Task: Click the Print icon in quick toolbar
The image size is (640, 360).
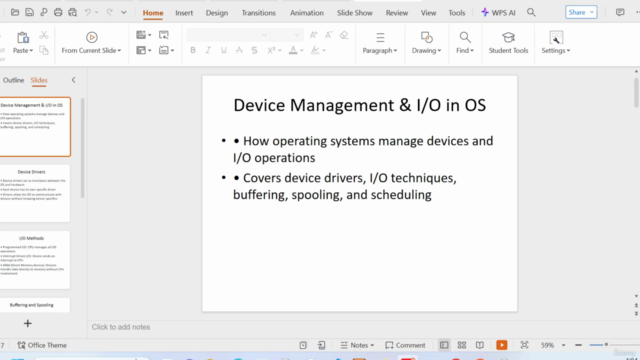Action: pos(58,12)
